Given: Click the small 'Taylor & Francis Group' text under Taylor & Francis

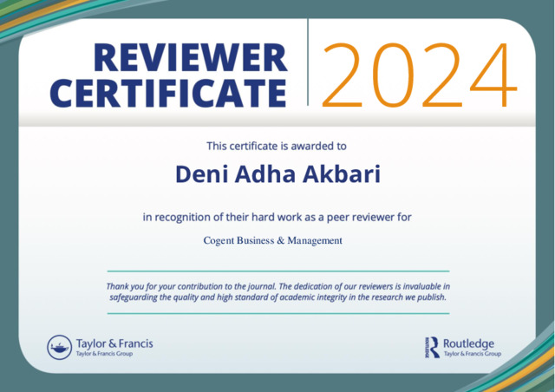Looking at the screenshot, I should click(105, 355).
